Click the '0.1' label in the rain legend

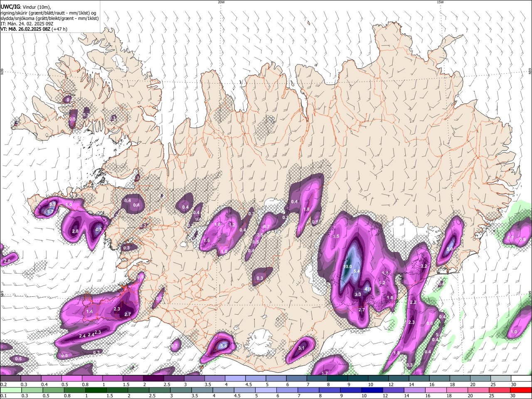click(3, 396)
